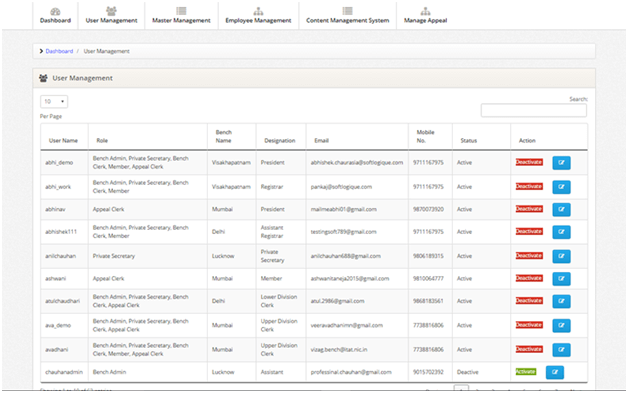This screenshot has height=393, width=628.
Task: Click Content Management System list icon
Action: coord(347,11)
